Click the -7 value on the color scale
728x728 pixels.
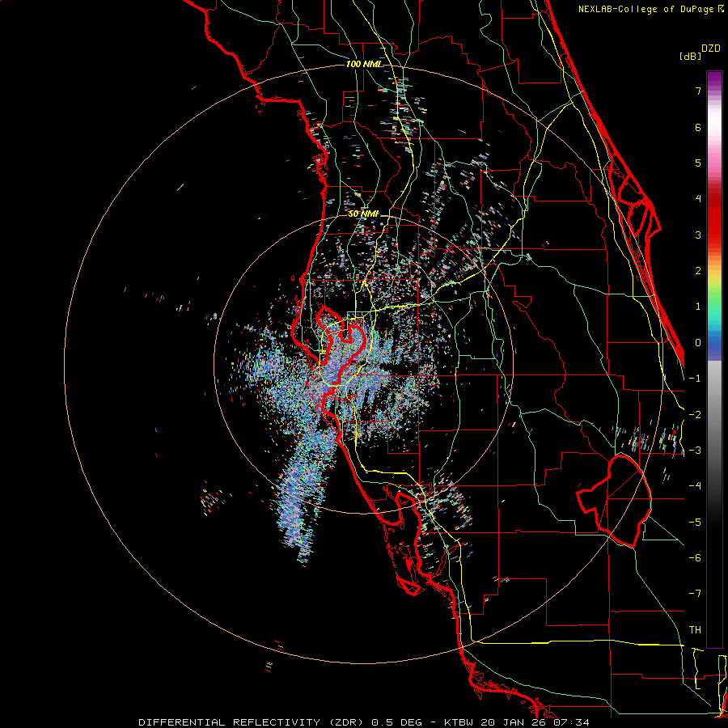(x=695, y=594)
